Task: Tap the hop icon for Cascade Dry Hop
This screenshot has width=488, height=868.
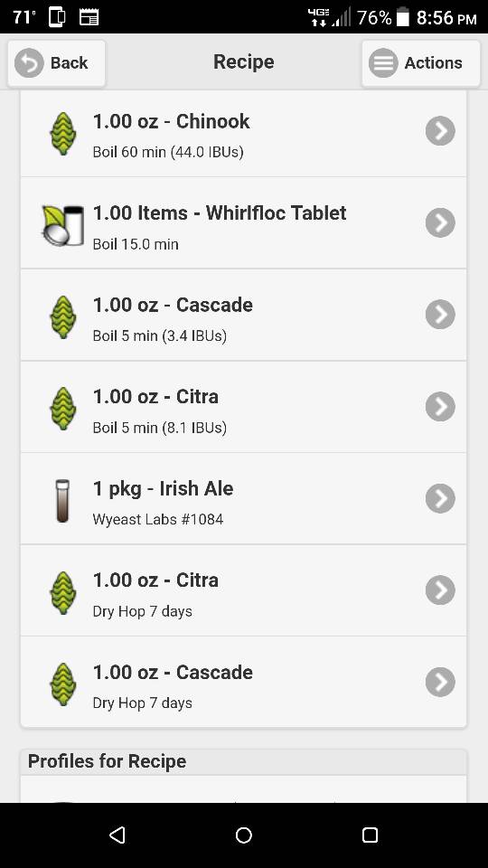Action: point(63,684)
